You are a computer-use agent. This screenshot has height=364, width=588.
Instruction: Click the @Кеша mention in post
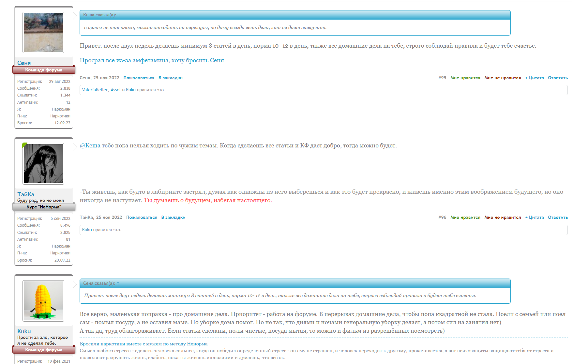click(90, 146)
